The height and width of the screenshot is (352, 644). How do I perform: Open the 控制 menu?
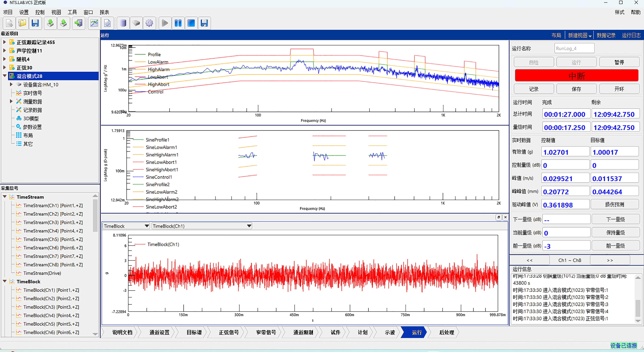click(40, 12)
